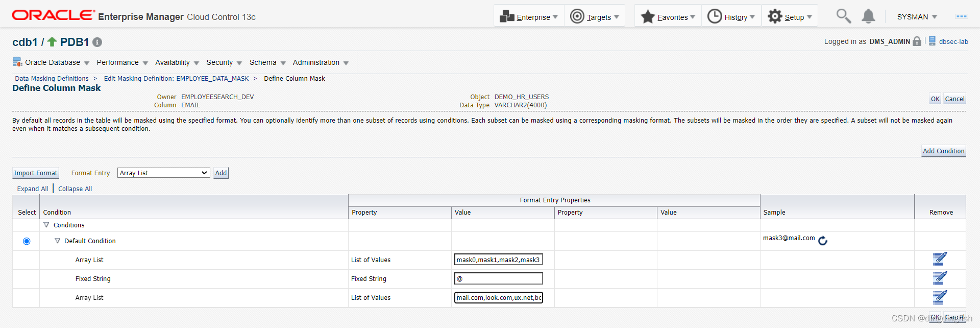Collapse the Default Condition node
The height and width of the screenshot is (328, 980).
[x=57, y=241]
